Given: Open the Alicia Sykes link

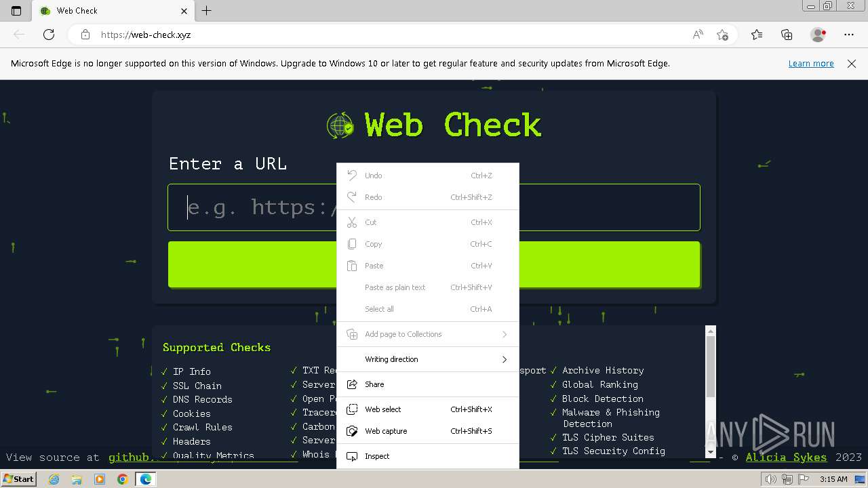Looking at the screenshot, I should tap(786, 457).
